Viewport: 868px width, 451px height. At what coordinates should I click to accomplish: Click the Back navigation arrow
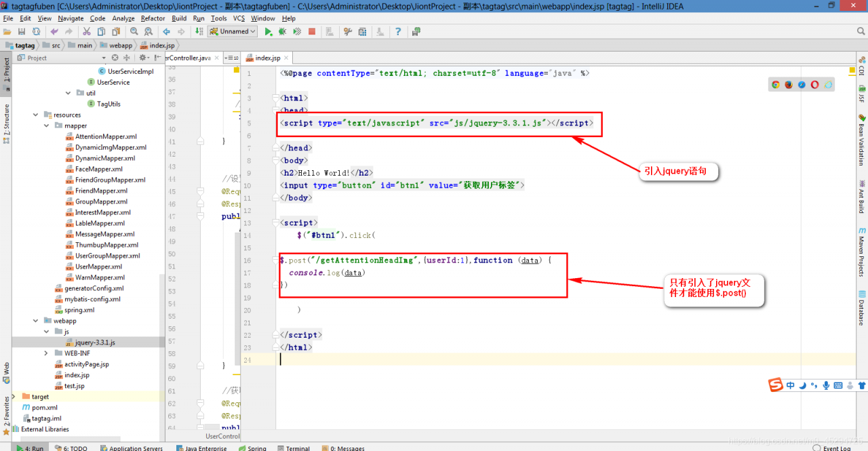coord(166,31)
